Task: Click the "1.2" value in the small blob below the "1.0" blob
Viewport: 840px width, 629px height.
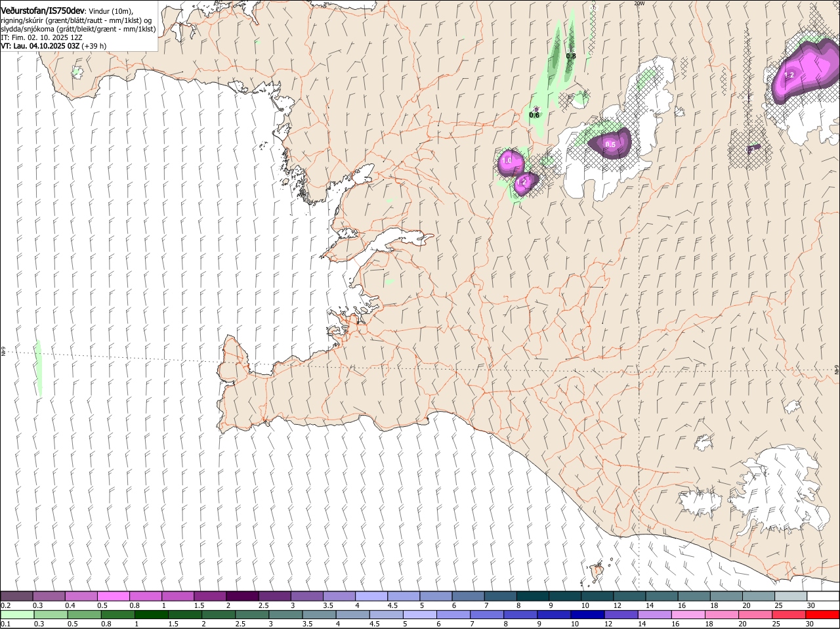Action: click(x=523, y=183)
